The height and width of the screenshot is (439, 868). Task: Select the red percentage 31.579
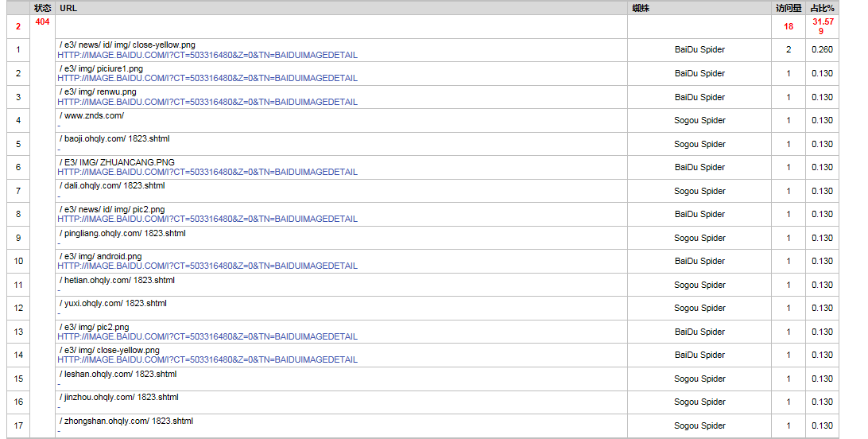pos(823,26)
